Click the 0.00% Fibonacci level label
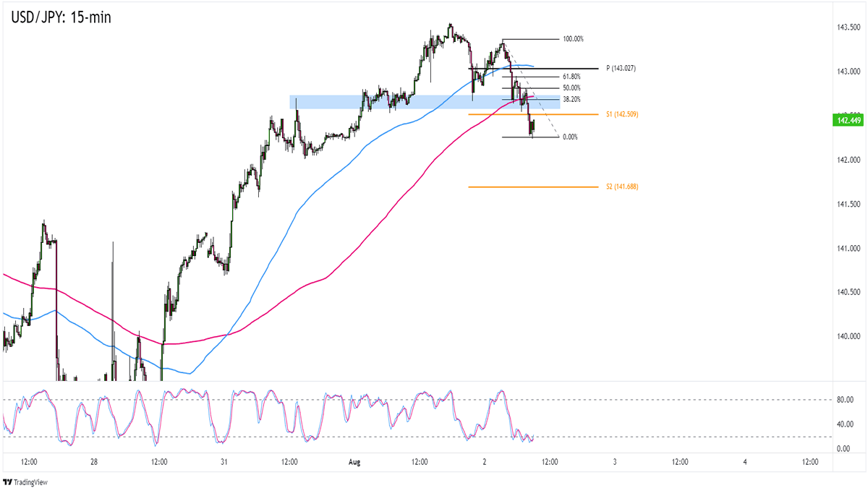Viewport: 868px width, 488px height. (x=569, y=137)
